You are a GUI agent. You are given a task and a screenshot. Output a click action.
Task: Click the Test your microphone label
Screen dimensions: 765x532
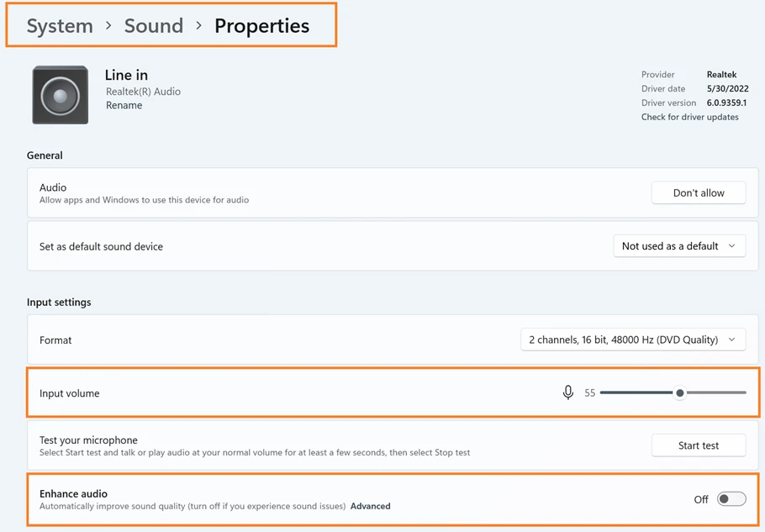click(88, 440)
